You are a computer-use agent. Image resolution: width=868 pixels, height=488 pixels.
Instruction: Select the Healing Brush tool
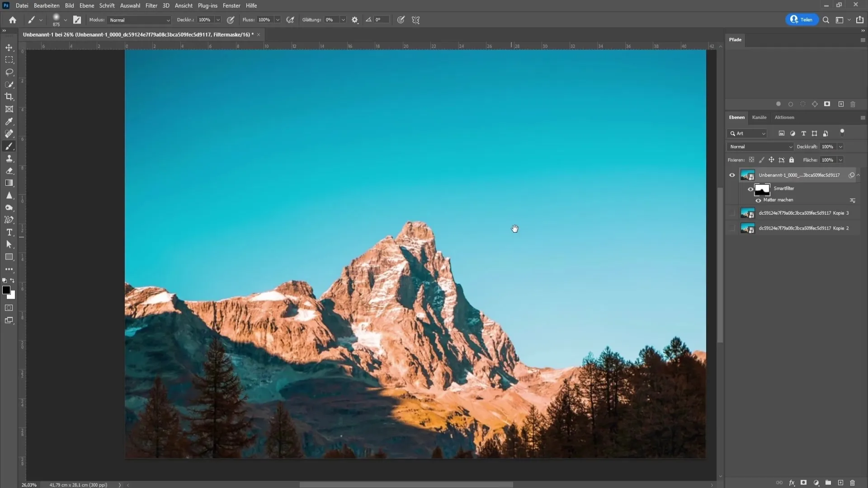[8, 133]
